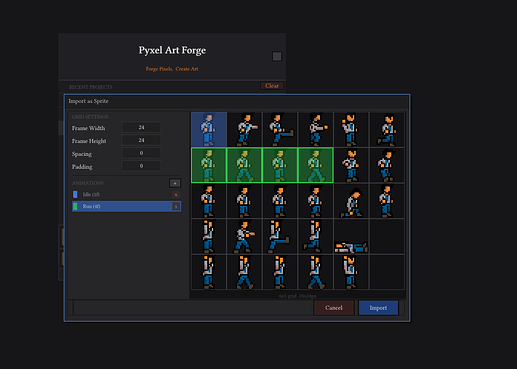This screenshot has height=369, width=517.
Task: Select third-row frame in the third column
Action: [280, 201]
